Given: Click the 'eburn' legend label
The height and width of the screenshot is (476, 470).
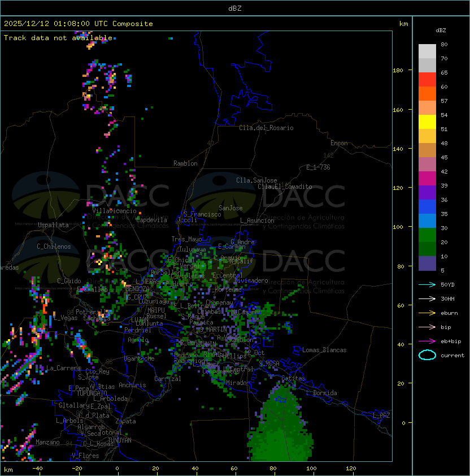Looking at the screenshot, I should [x=449, y=313].
